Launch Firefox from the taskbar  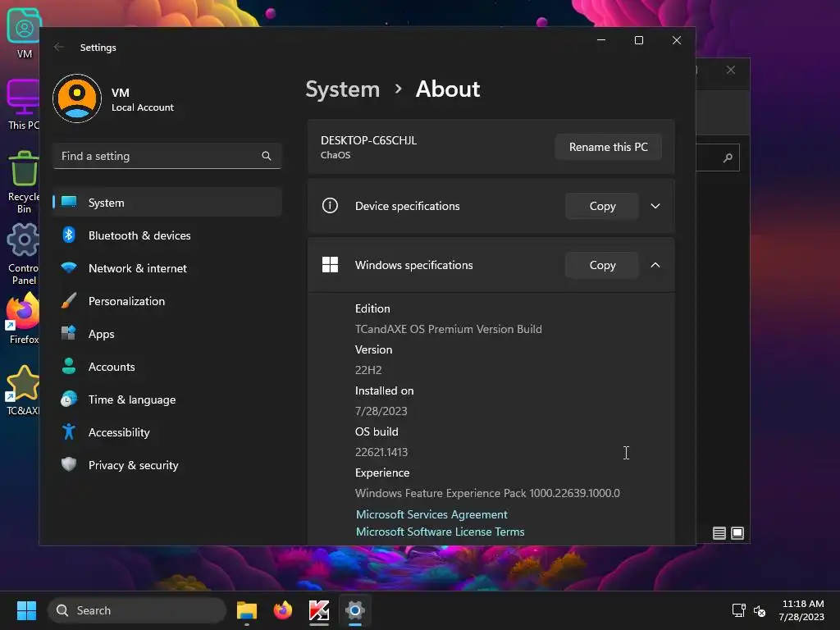[x=283, y=610]
